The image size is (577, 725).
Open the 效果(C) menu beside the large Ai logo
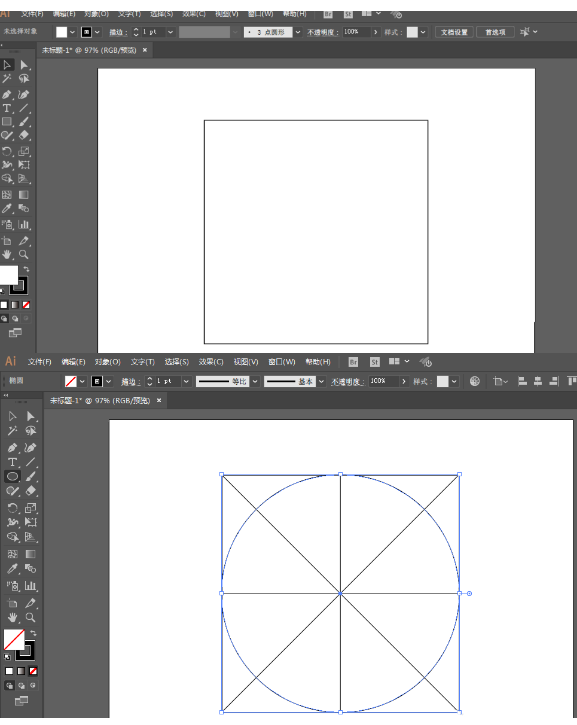click(x=211, y=362)
